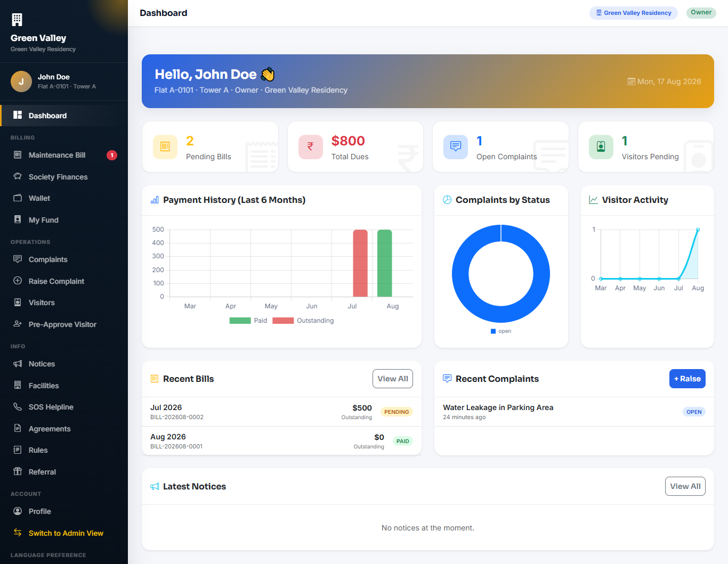Click the Pending Bills card icon
728x564 pixels.
(x=165, y=147)
